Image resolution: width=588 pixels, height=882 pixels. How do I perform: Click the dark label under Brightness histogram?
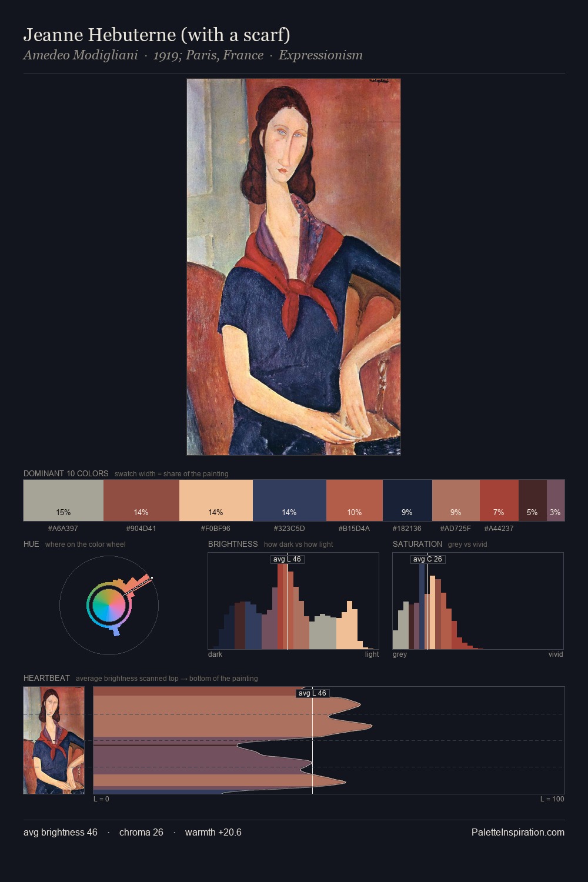tap(215, 654)
